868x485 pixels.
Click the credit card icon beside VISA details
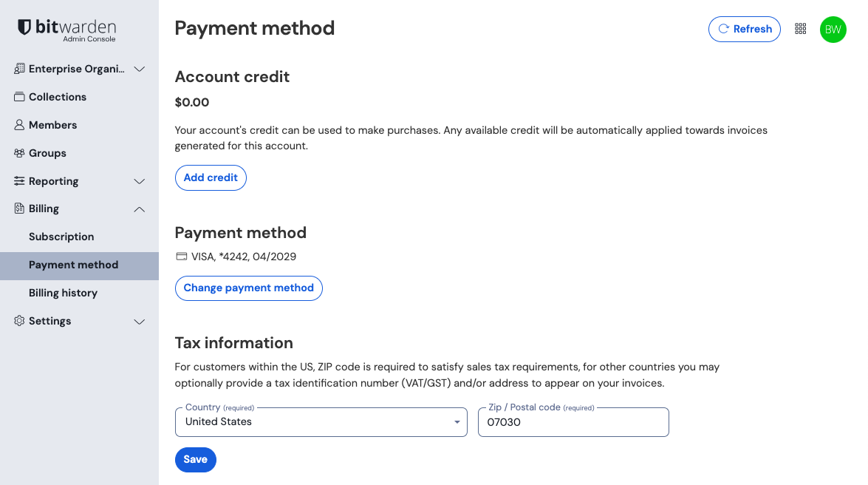click(181, 256)
